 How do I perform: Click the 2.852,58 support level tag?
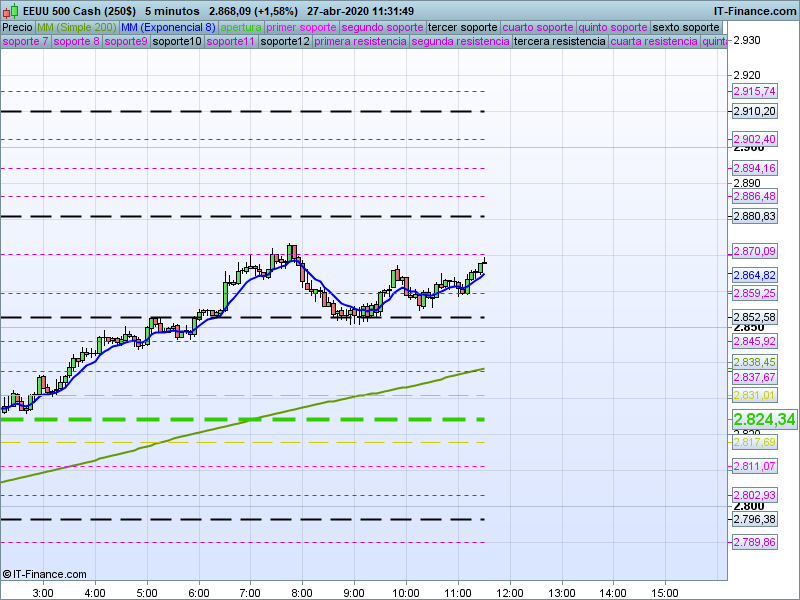[755, 317]
